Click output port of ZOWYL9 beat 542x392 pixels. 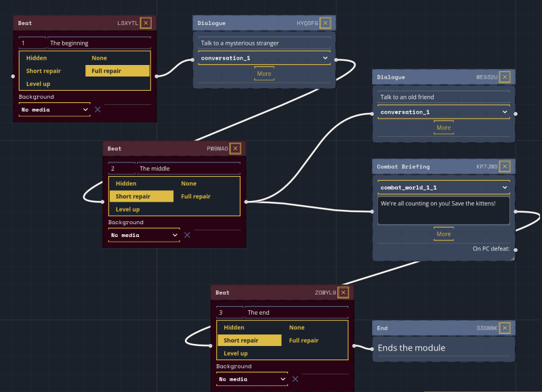coord(354,345)
